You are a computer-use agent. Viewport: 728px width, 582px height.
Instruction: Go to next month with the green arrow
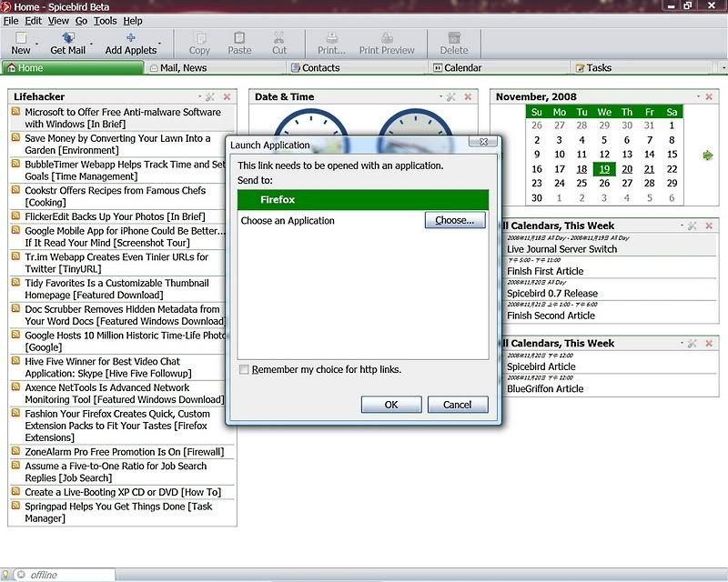pos(708,155)
